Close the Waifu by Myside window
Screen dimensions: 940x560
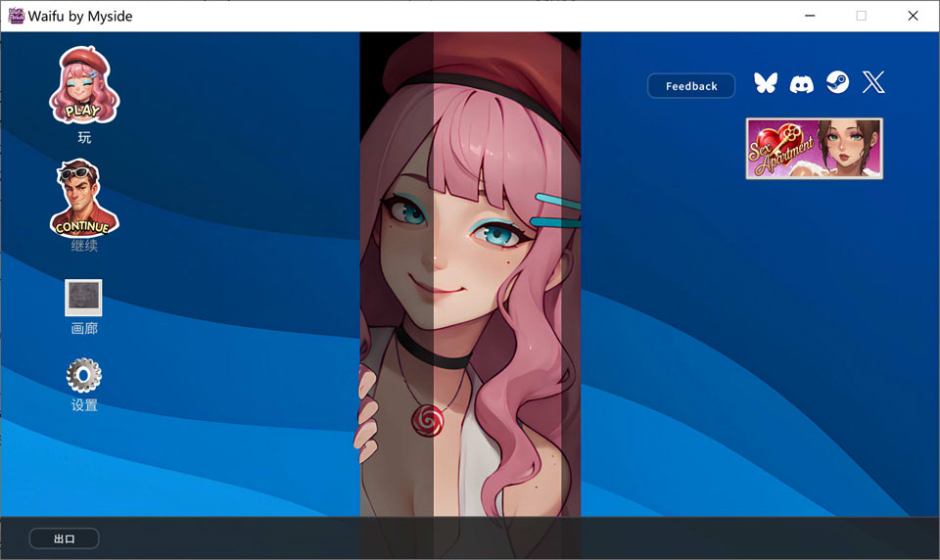[x=913, y=16]
